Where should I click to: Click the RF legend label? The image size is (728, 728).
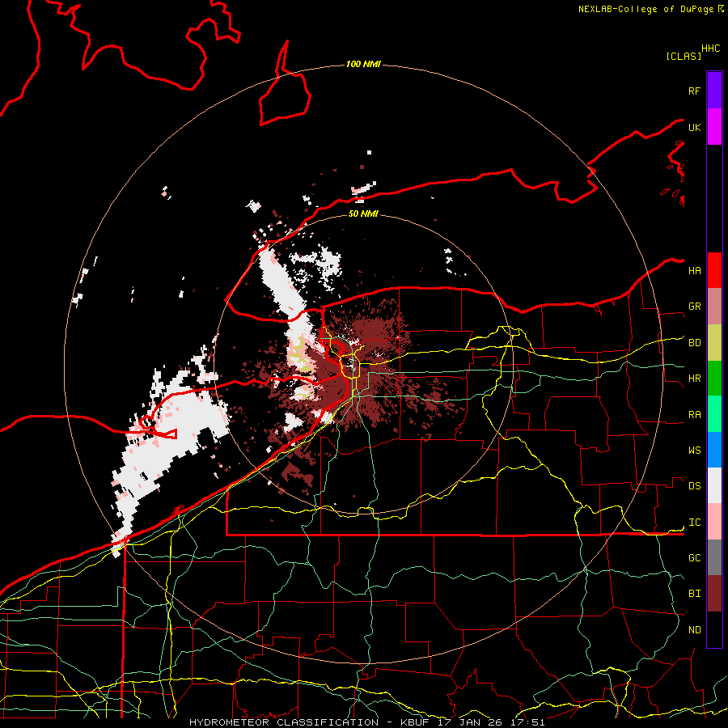(x=694, y=91)
